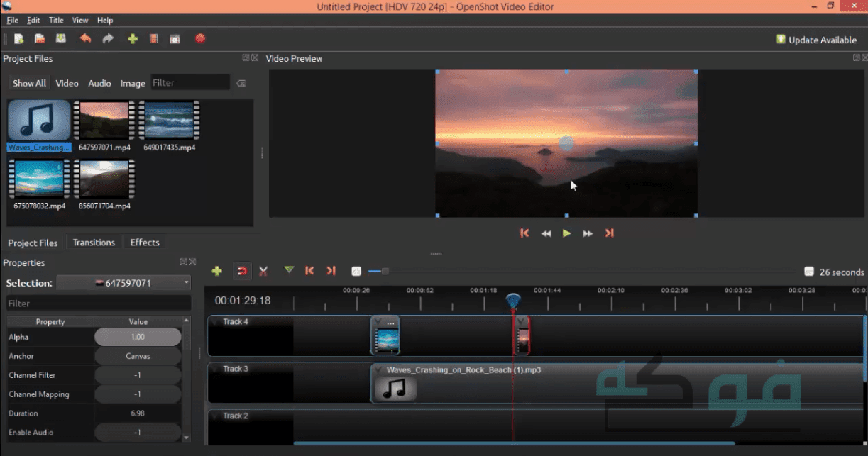Float the Project Files panel
The image size is (868, 456).
[245, 57]
